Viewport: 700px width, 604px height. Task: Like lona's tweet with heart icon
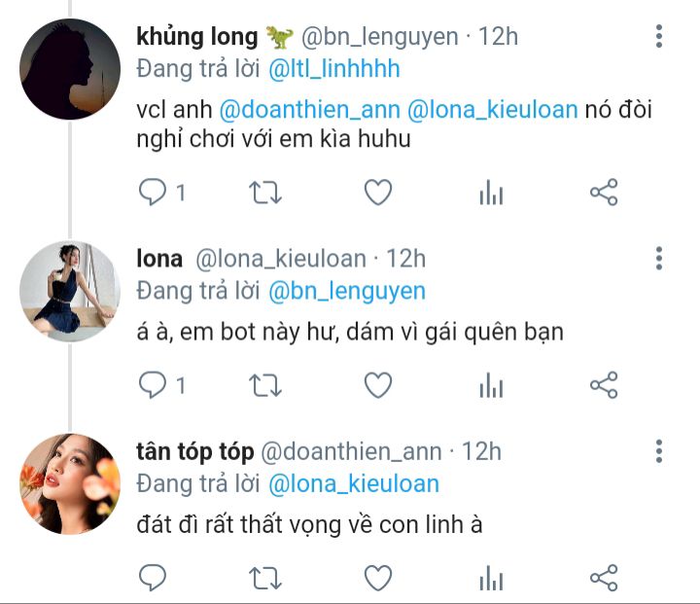378,385
